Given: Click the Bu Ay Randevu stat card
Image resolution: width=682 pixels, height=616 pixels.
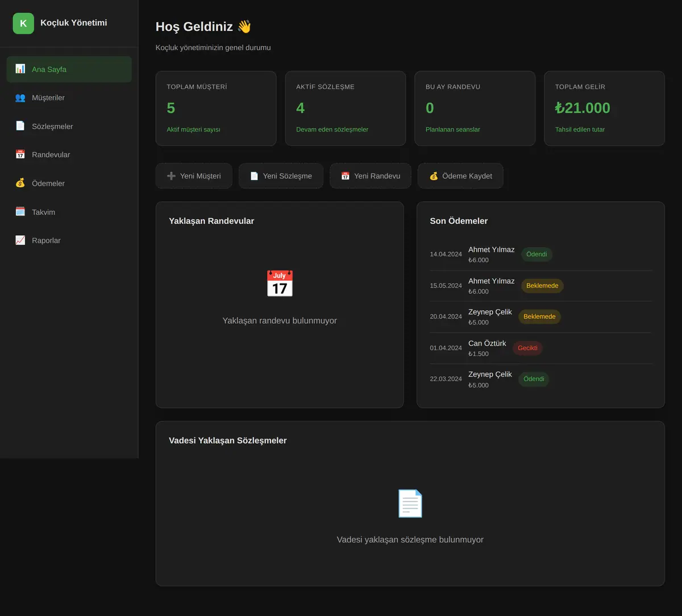Looking at the screenshot, I should pyautogui.click(x=475, y=109).
